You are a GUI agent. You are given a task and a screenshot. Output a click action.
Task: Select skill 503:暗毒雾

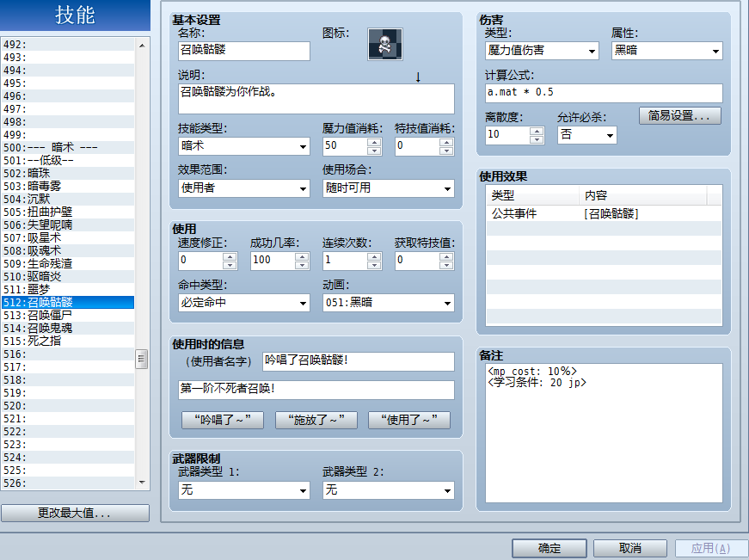tap(68, 187)
